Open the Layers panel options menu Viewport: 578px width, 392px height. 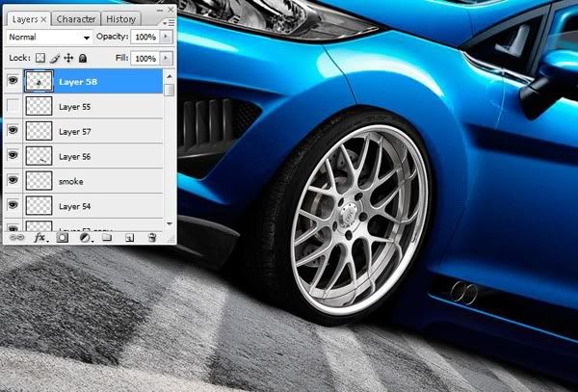pyautogui.click(x=169, y=23)
